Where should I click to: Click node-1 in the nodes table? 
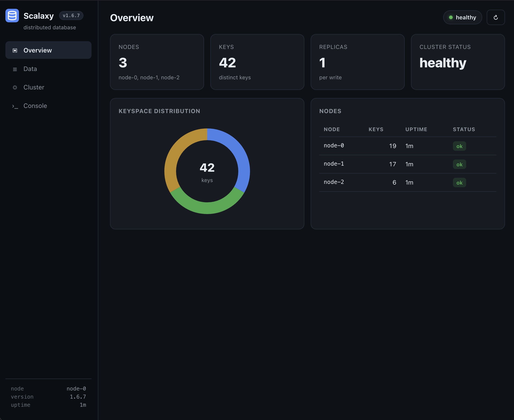[334, 164]
